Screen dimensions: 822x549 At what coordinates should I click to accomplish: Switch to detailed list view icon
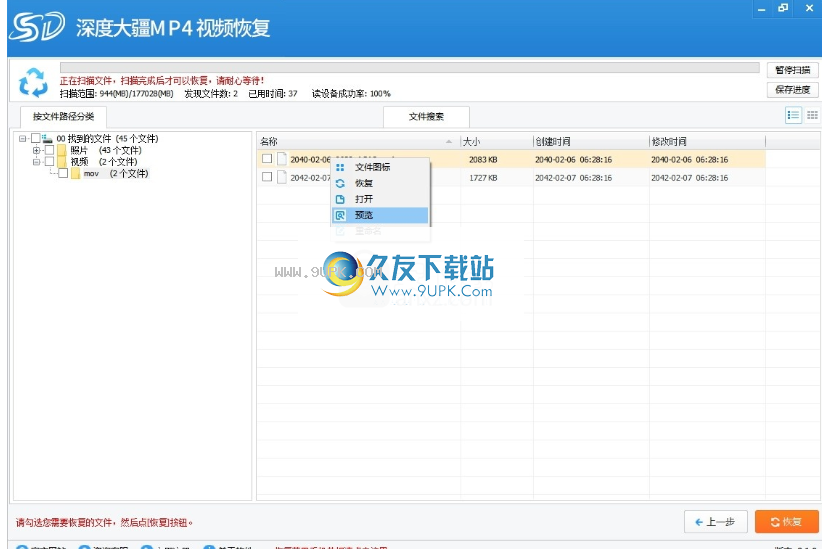793,115
